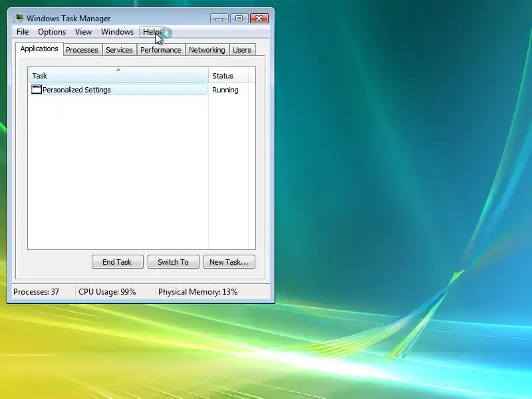Minimize the Task Manager window
Screen dimensions: 532x399
click(219, 19)
